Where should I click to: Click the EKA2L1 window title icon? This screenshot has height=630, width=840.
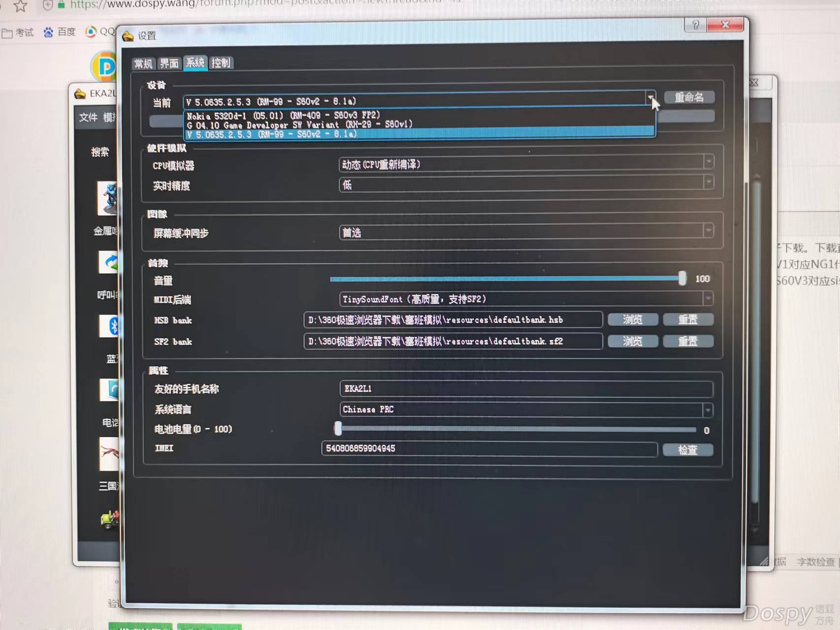(80, 94)
